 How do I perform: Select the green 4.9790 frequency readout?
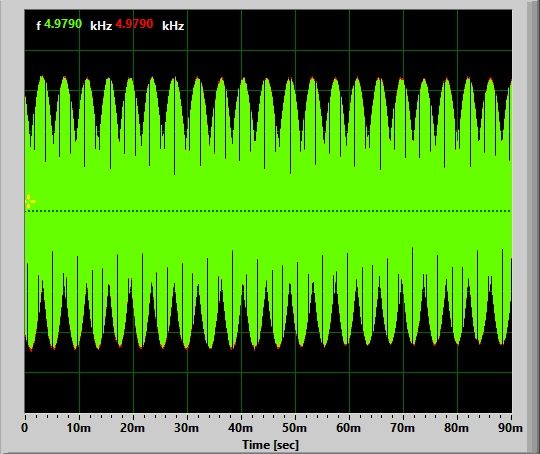tap(63, 24)
